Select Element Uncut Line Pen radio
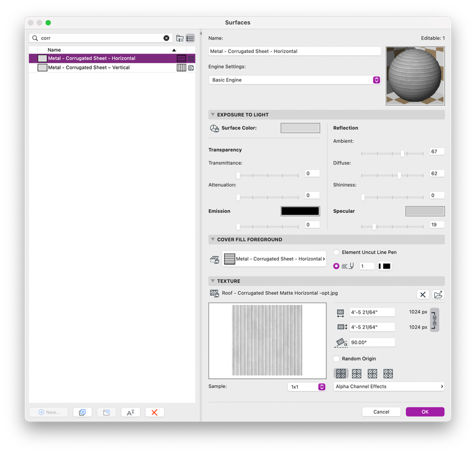 coord(336,252)
